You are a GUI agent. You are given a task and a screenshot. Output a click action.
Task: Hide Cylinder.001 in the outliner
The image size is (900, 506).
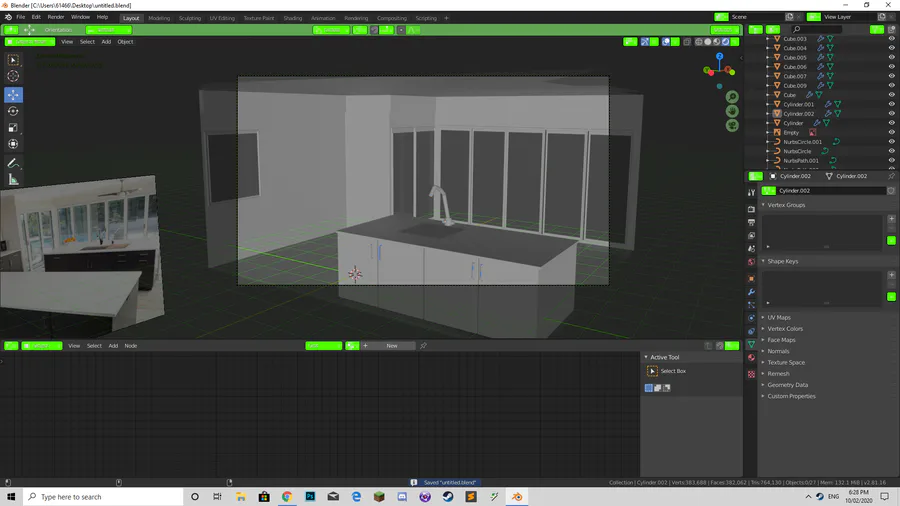891,104
